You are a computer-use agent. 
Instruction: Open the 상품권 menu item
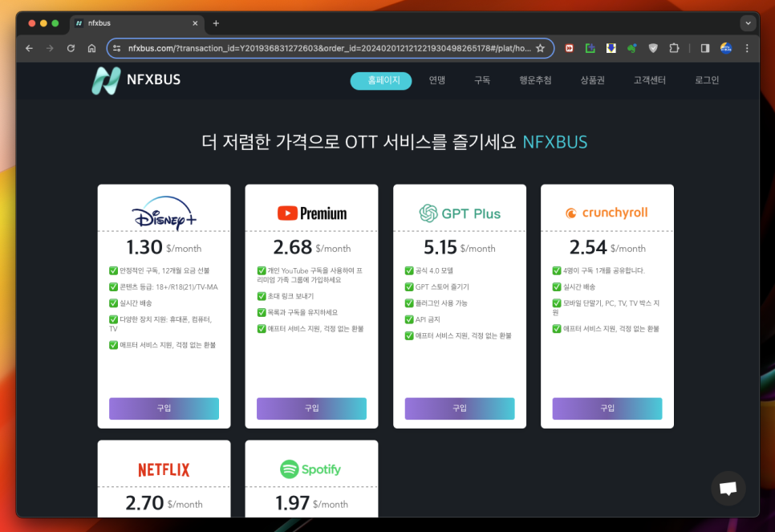click(593, 80)
